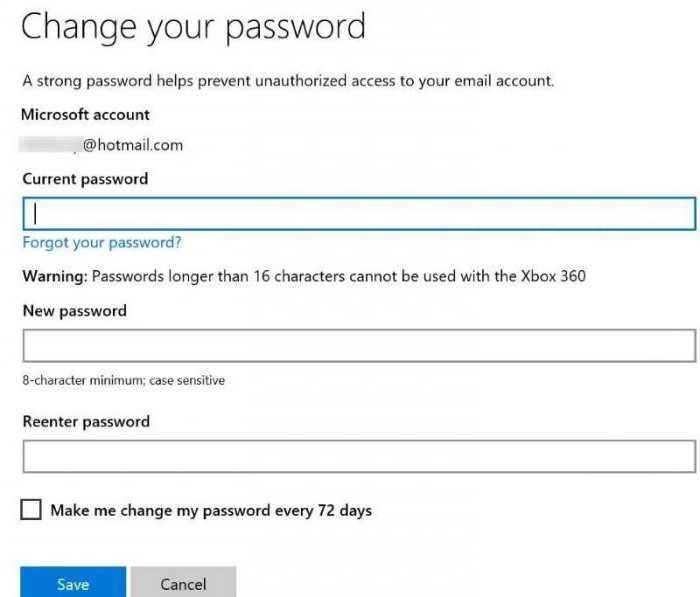
Task: Select the @hotmail.com email address text
Action: tap(133, 145)
